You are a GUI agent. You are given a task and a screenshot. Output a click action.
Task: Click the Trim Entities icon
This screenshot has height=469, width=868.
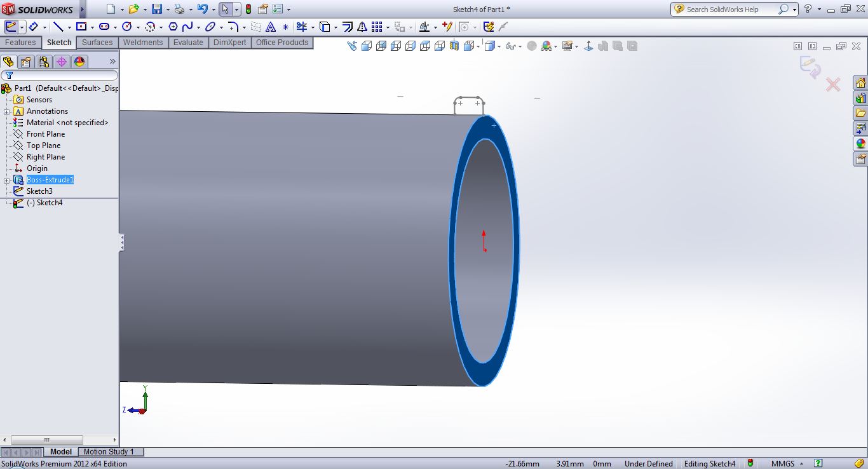click(x=301, y=27)
